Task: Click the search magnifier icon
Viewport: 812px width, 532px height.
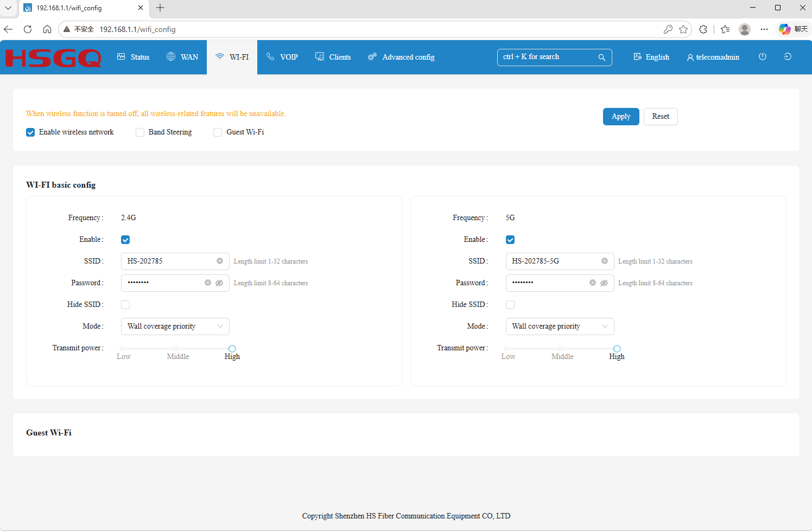Action: click(x=601, y=57)
